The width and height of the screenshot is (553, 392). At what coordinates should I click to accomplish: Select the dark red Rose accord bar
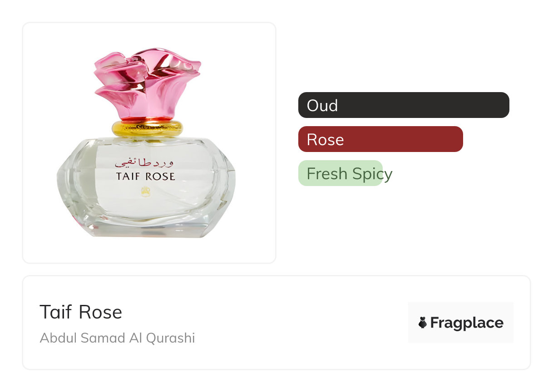point(380,139)
